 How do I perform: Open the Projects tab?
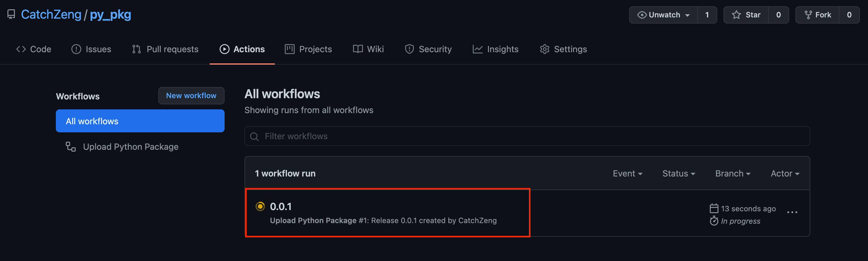click(308, 49)
